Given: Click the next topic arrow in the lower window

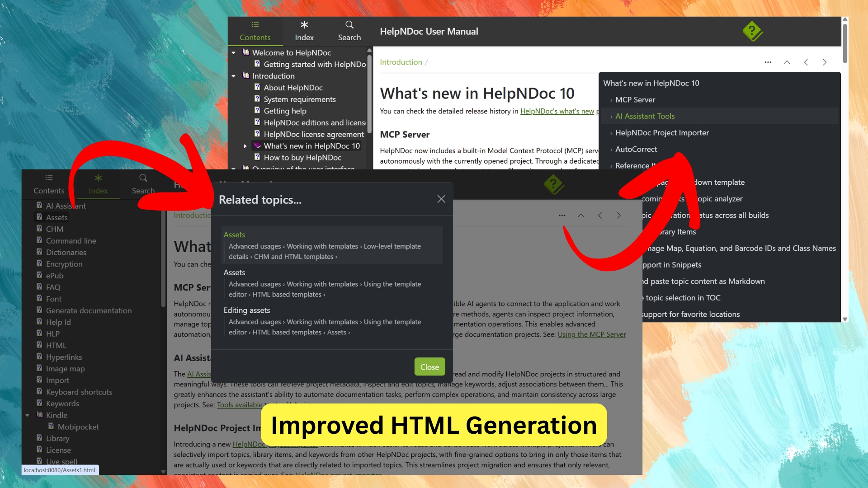Looking at the screenshot, I should point(618,215).
